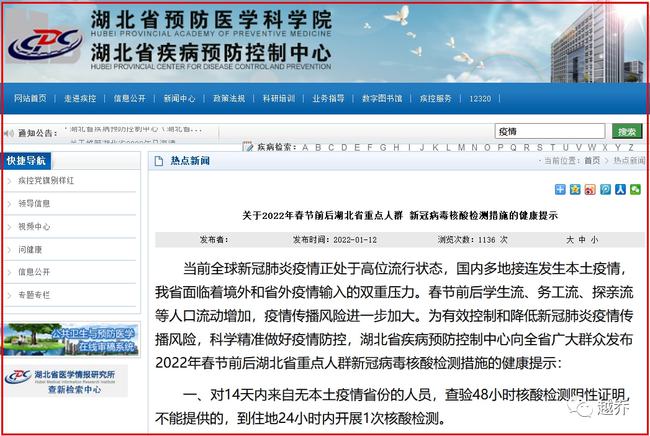The height and width of the screenshot is (436, 650).
Task: Click the chevron beside 问健康
Action: click(10, 250)
